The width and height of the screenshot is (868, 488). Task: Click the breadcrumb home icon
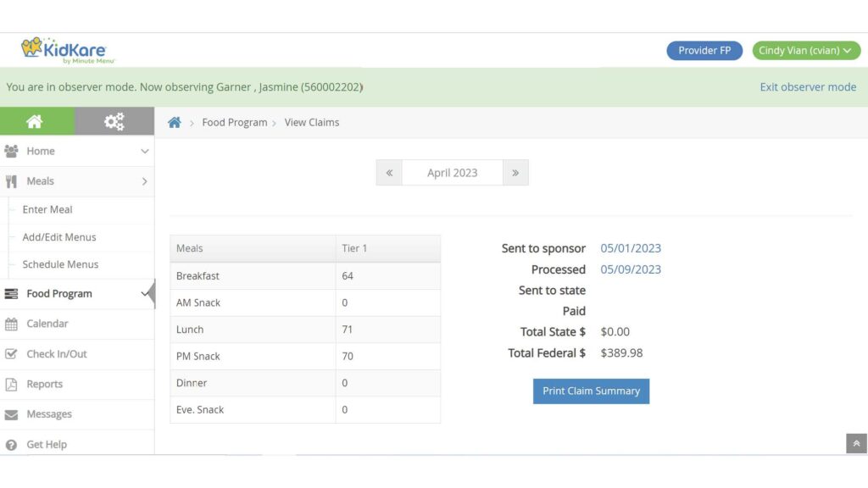point(175,122)
